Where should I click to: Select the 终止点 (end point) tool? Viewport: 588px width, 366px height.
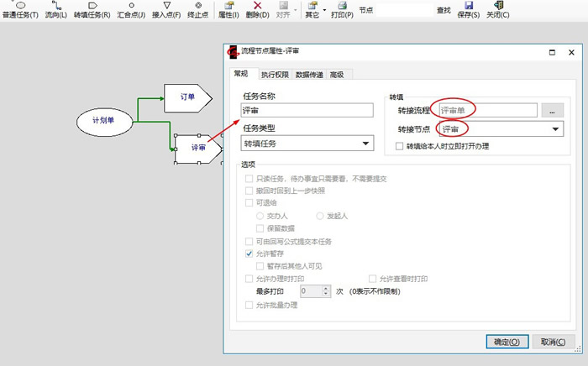[198, 10]
